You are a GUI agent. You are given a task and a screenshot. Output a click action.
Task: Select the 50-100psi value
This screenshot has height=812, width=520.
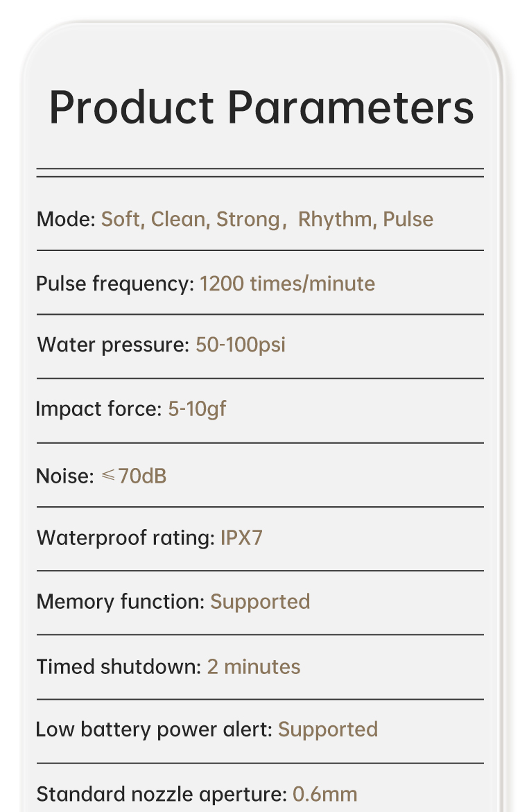click(241, 345)
